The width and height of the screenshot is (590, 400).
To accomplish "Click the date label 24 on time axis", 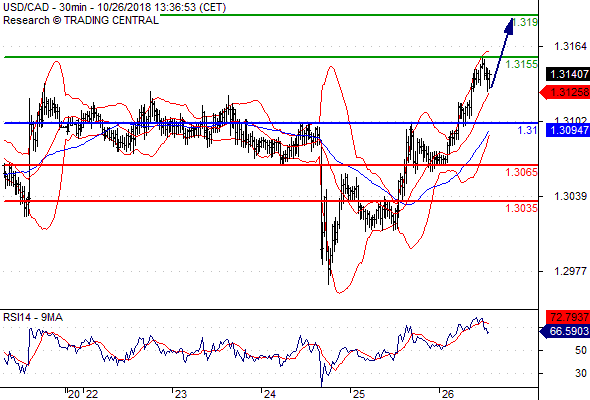I will (269, 394).
